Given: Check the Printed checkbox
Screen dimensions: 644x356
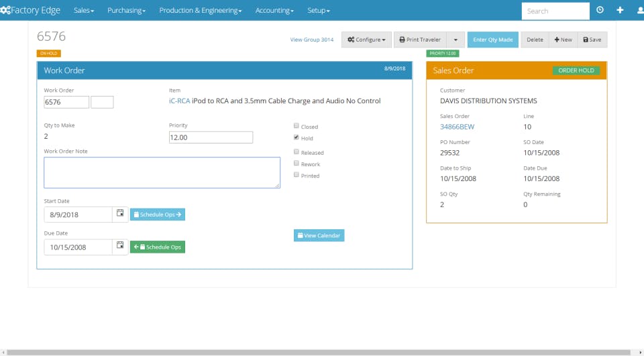Looking at the screenshot, I should 296,174.
